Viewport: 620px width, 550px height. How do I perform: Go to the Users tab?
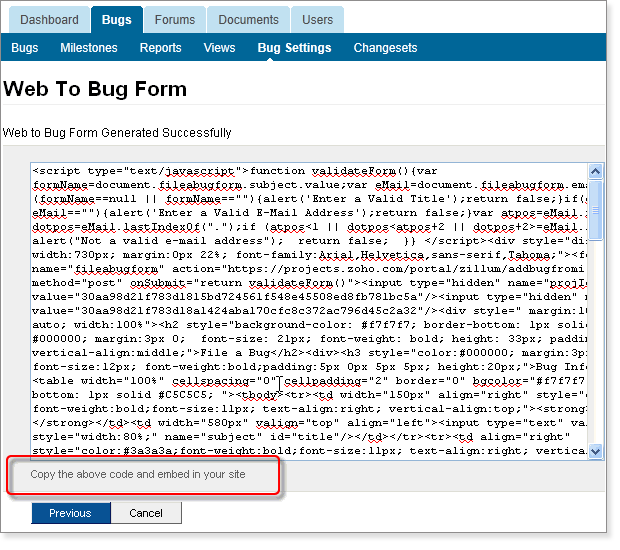(318, 19)
